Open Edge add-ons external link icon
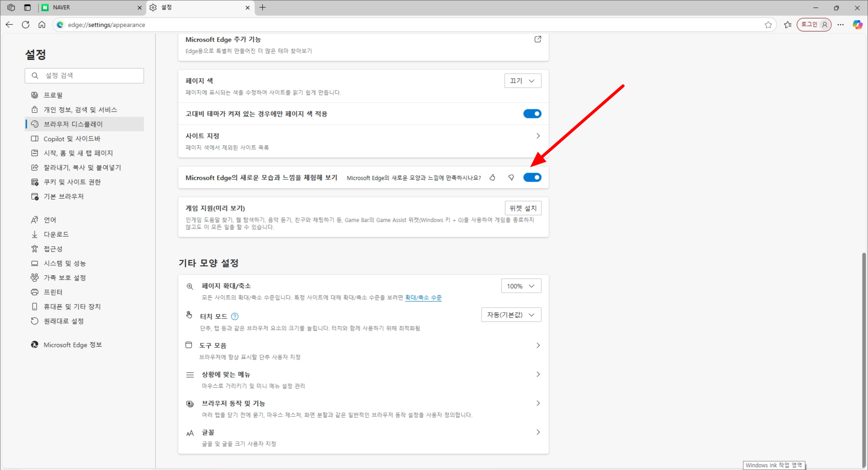The width and height of the screenshot is (868, 470). point(538,39)
